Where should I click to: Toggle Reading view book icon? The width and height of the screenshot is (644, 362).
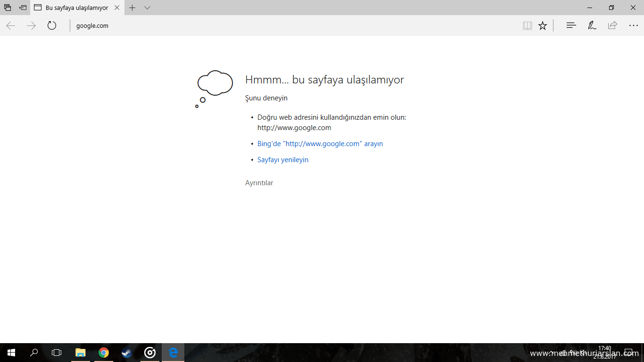[x=528, y=25]
